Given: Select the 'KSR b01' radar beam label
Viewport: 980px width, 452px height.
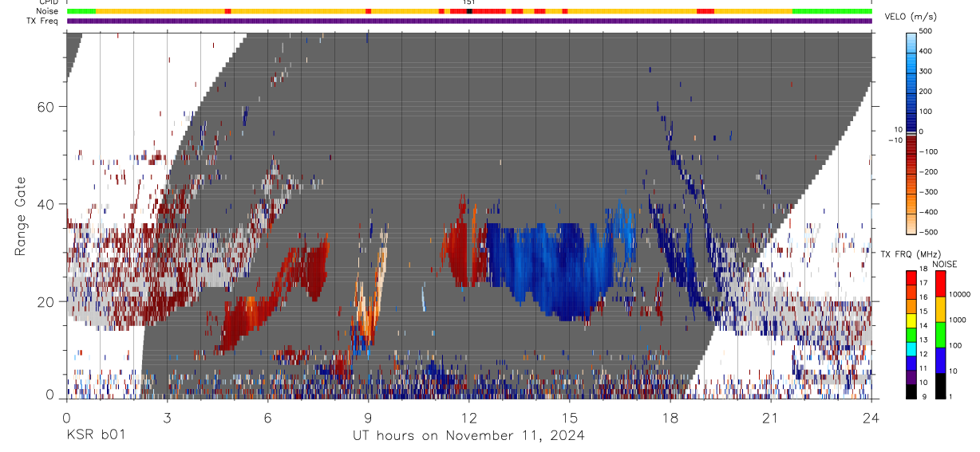Looking at the screenshot, I should [95, 435].
